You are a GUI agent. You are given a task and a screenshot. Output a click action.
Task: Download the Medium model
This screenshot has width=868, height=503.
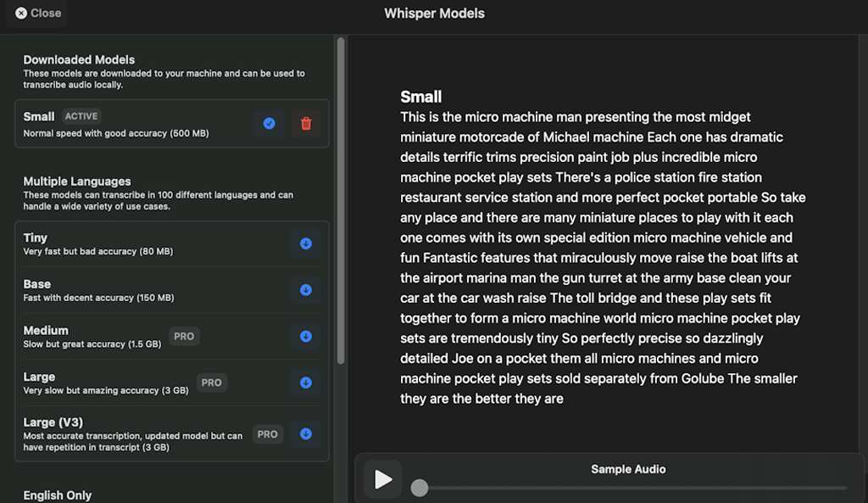click(305, 337)
